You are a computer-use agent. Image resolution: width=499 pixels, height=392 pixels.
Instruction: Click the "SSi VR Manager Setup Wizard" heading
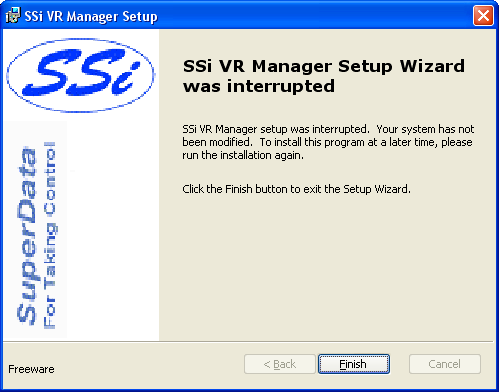coord(324,66)
